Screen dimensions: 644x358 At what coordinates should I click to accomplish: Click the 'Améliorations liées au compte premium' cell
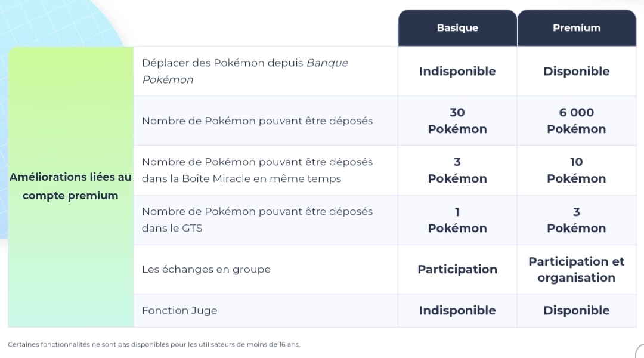point(70,187)
